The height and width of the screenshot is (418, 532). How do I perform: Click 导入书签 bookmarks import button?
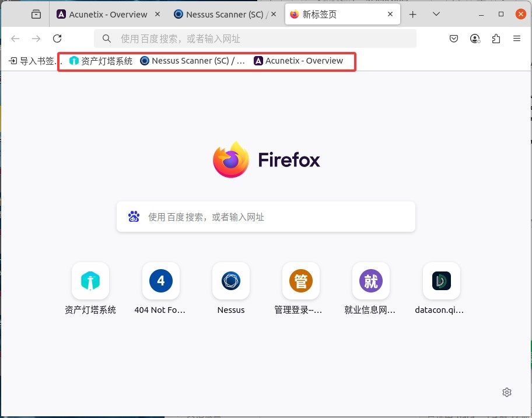(34, 61)
